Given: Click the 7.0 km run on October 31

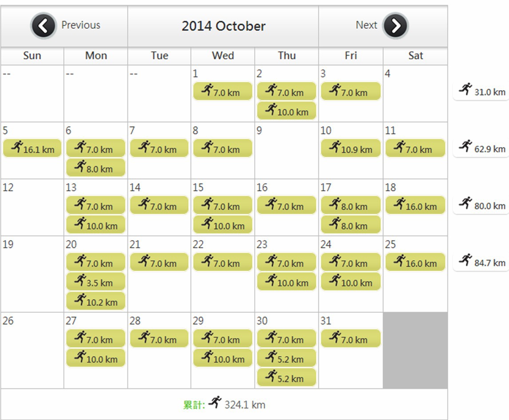Looking at the screenshot, I should tap(350, 339).
